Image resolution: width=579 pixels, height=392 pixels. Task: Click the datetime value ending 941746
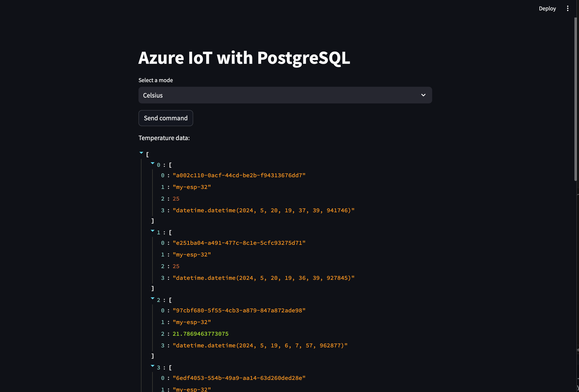263,210
